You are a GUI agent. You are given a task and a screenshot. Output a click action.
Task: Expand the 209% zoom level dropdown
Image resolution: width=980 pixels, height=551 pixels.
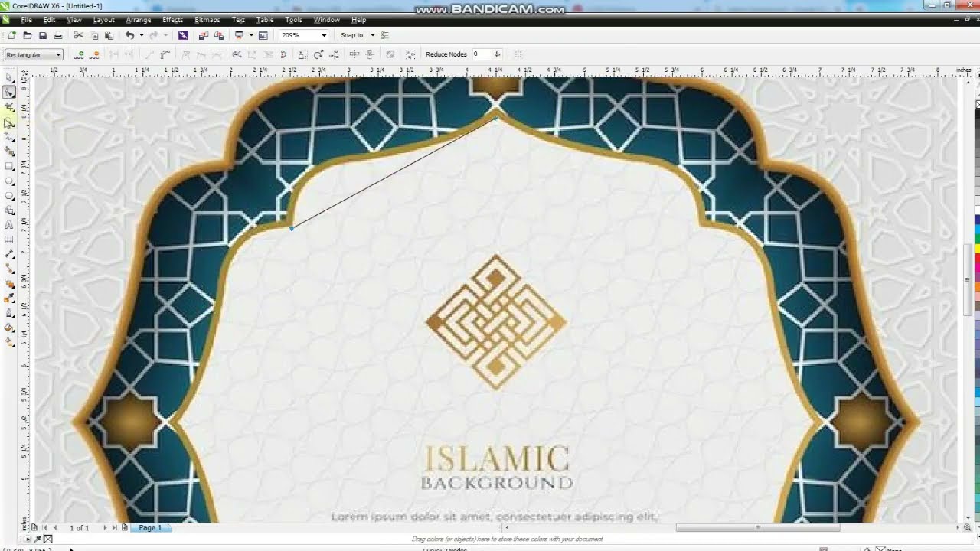pos(324,35)
